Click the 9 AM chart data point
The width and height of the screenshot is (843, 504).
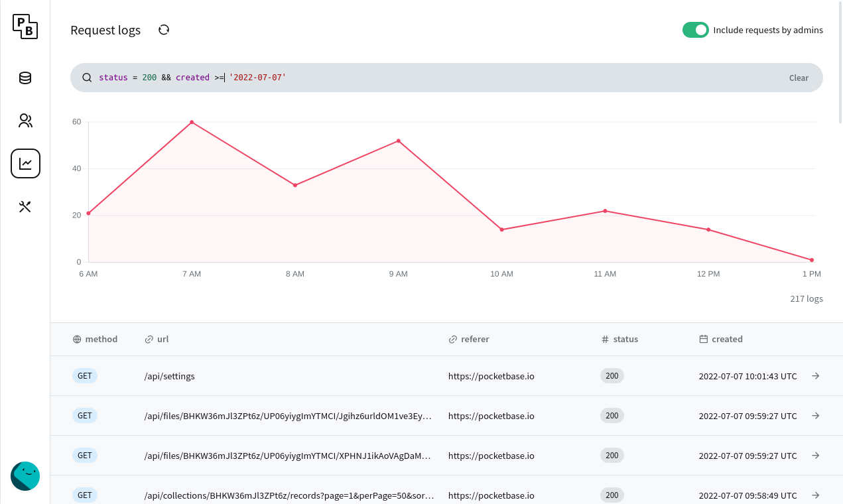(399, 141)
